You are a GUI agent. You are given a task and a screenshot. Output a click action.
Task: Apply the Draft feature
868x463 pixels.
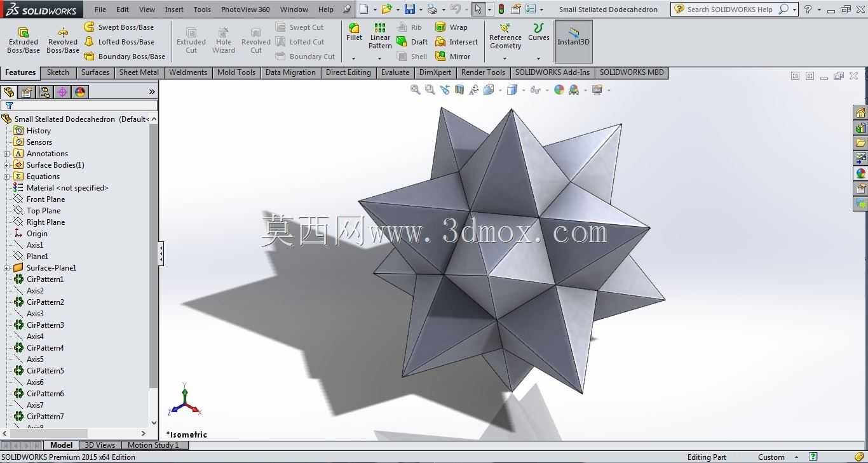tap(412, 42)
